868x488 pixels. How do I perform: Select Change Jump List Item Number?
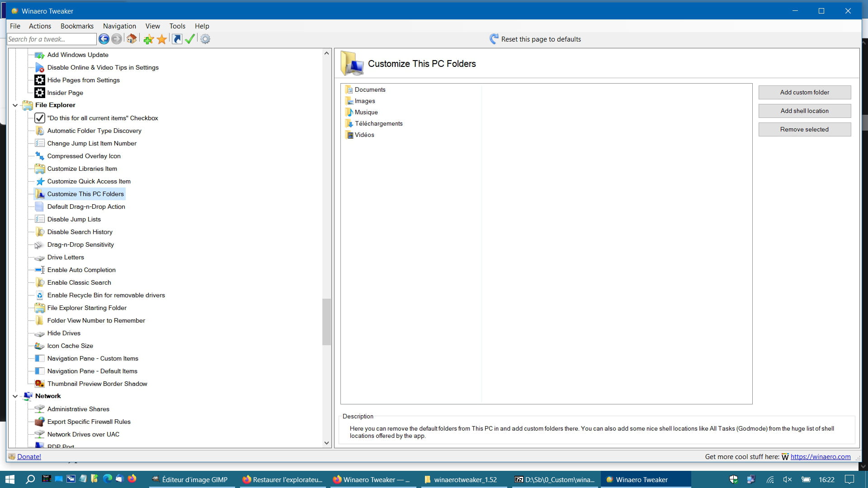click(92, 143)
